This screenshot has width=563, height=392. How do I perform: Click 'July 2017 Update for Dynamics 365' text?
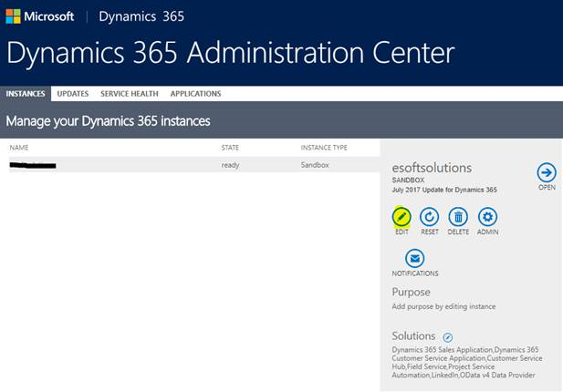point(444,190)
